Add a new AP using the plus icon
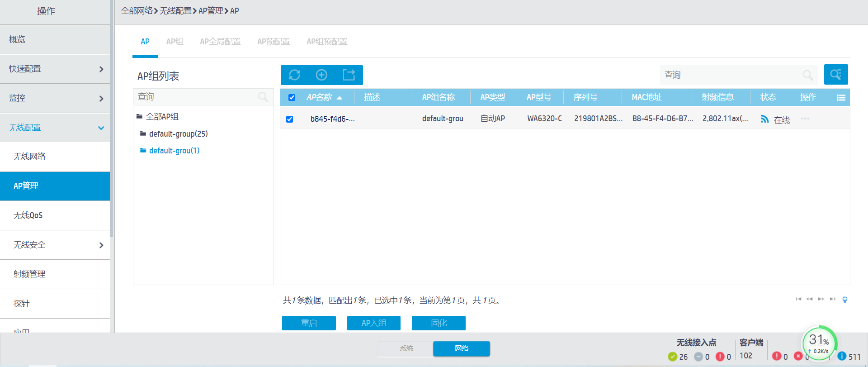 (x=321, y=75)
